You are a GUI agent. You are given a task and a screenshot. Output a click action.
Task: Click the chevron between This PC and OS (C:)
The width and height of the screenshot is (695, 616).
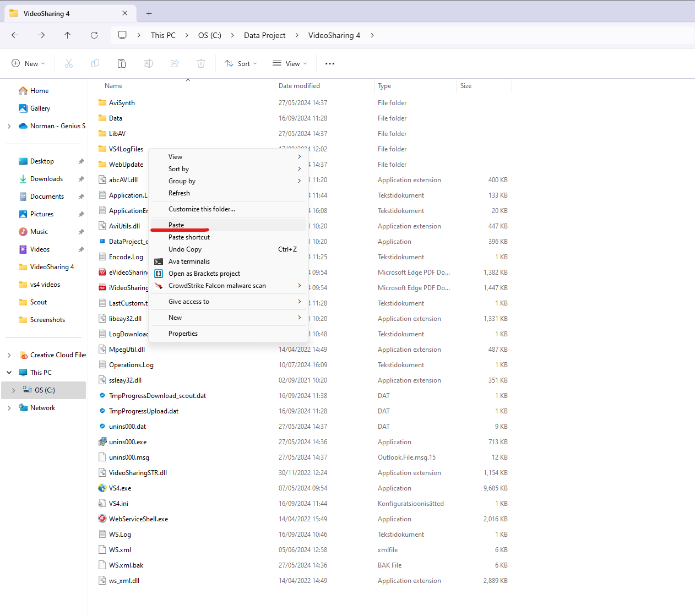187,35
